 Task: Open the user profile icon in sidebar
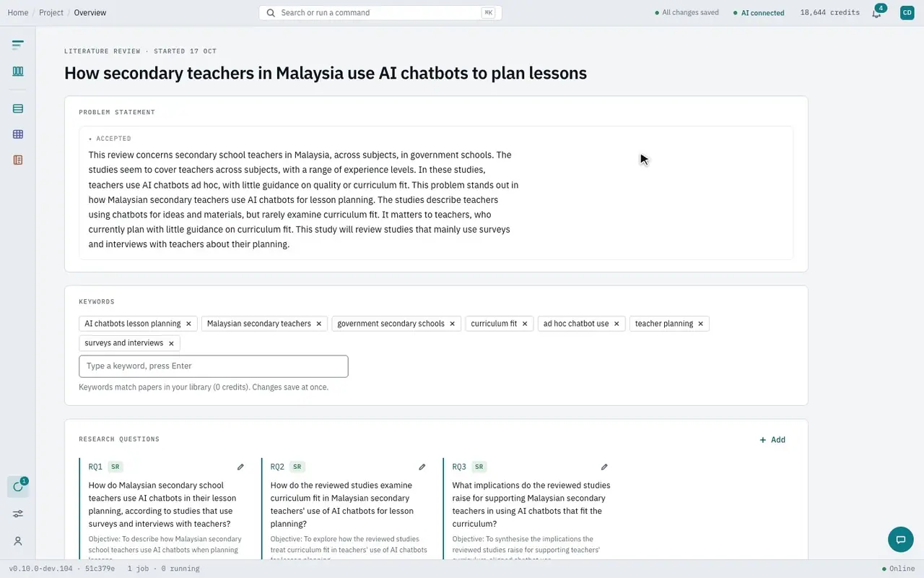point(18,541)
